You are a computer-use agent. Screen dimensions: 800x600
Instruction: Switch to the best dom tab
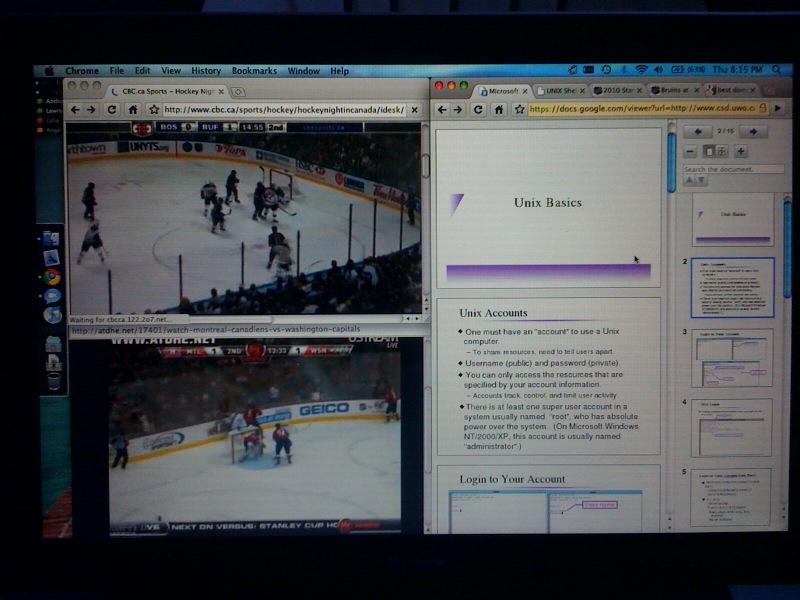click(731, 90)
